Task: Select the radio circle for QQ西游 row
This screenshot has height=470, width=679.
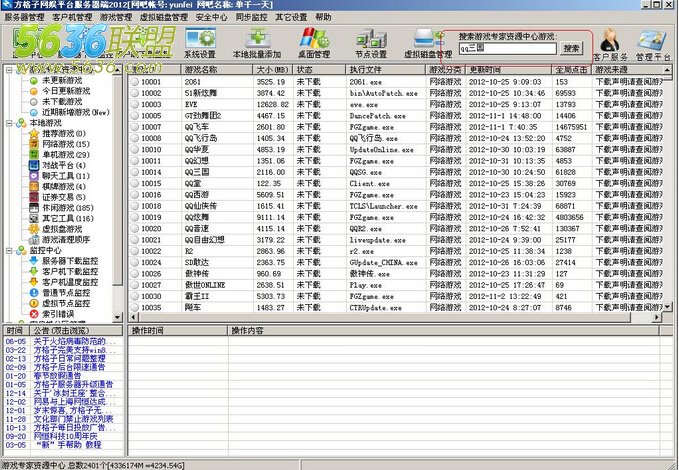Action: [x=135, y=194]
